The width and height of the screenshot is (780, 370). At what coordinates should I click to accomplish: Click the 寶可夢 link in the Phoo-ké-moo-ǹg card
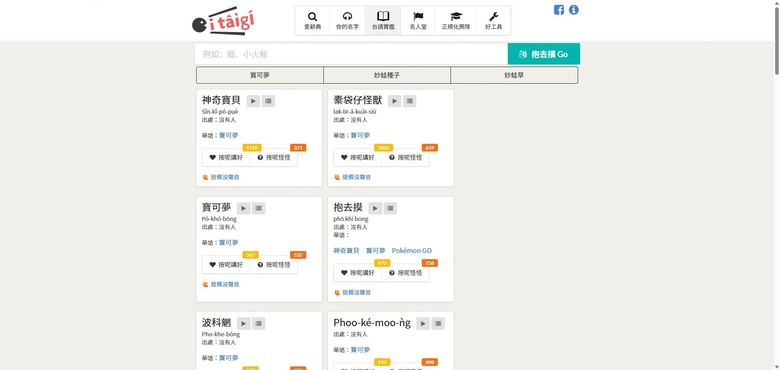[x=360, y=350]
